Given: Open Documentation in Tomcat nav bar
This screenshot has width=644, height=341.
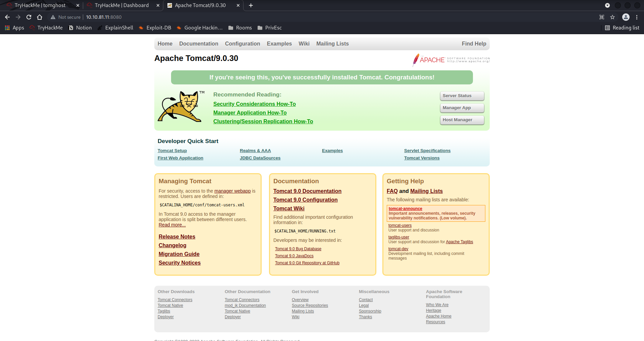Looking at the screenshot, I should coord(199,44).
